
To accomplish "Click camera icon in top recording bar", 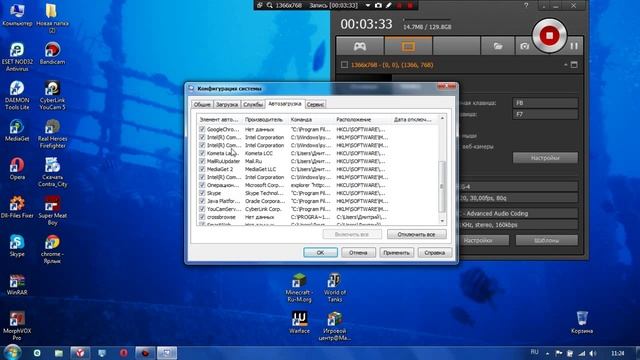I will click(378, 5).
